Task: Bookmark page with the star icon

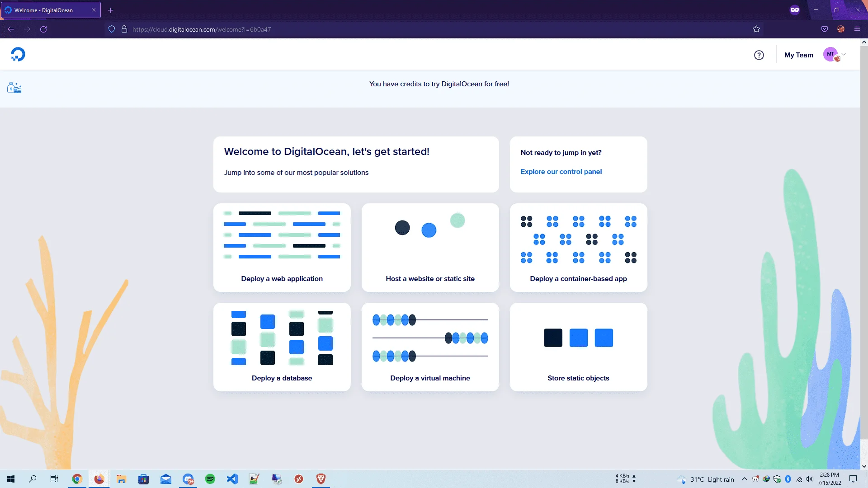Action: (756, 29)
